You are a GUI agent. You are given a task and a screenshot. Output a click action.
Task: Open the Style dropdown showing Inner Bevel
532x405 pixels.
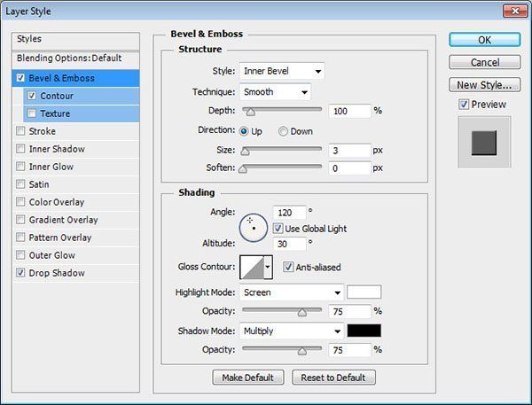point(281,71)
